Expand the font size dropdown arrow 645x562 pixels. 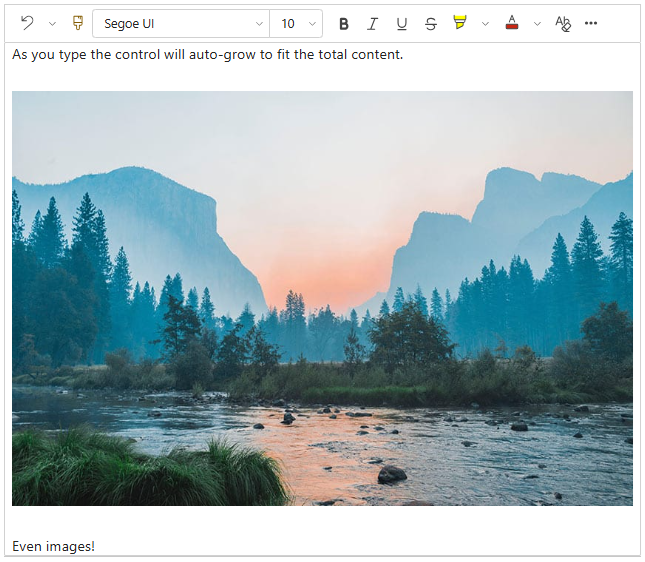[x=312, y=24]
